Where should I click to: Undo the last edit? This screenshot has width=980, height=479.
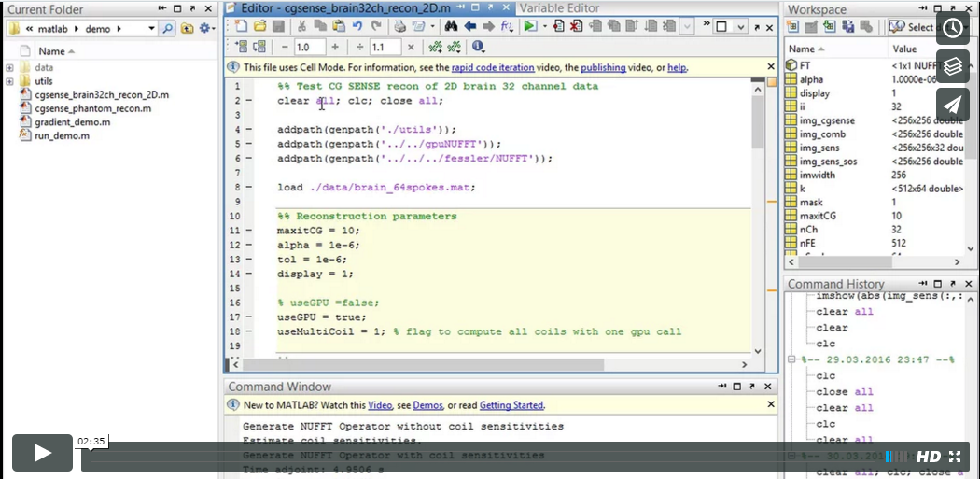(357, 26)
